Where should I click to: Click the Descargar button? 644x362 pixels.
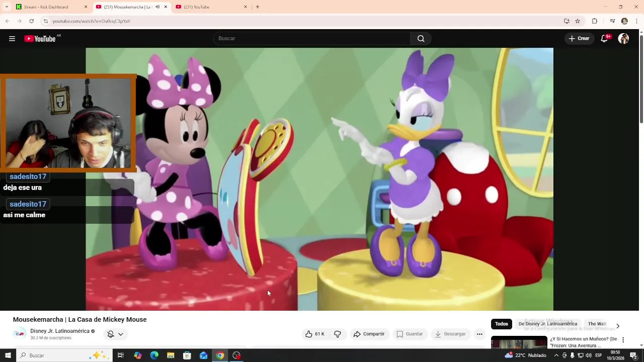point(450,334)
